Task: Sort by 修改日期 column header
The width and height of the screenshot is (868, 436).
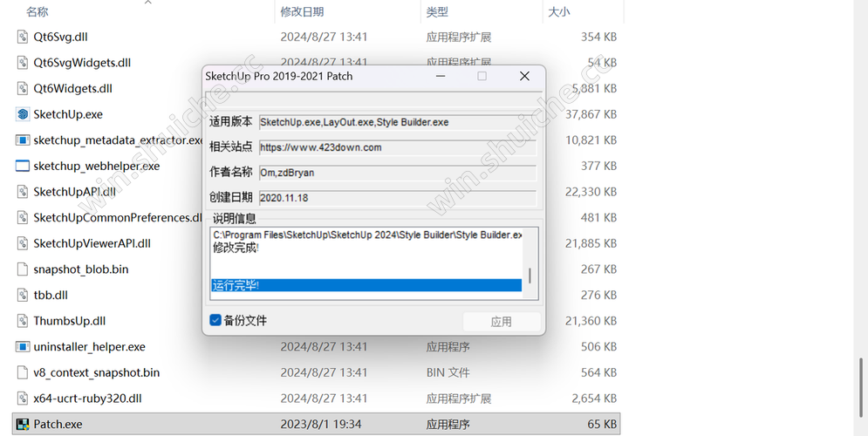Action: (x=302, y=12)
